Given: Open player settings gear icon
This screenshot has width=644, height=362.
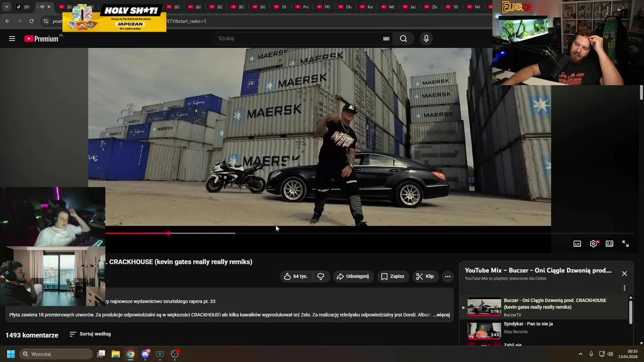Looking at the screenshot, I should point(593,244).
